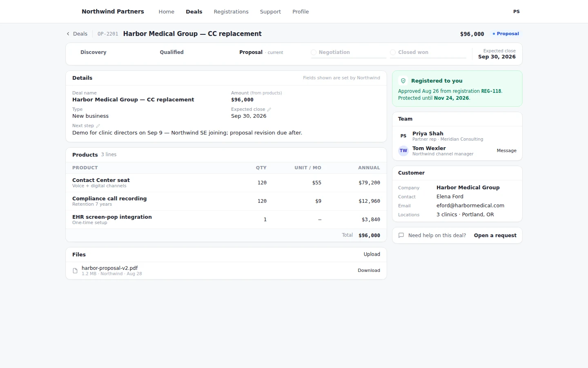The image size is (588, 368).
Task: Click the Contact Center seat product row
Action: tap(226, 183)
